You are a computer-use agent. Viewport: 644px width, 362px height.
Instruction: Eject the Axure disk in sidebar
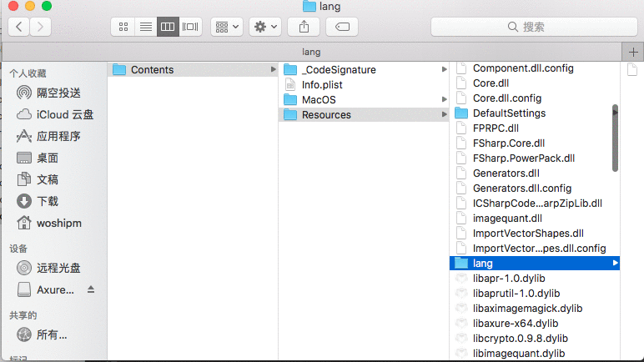(91, 289)
